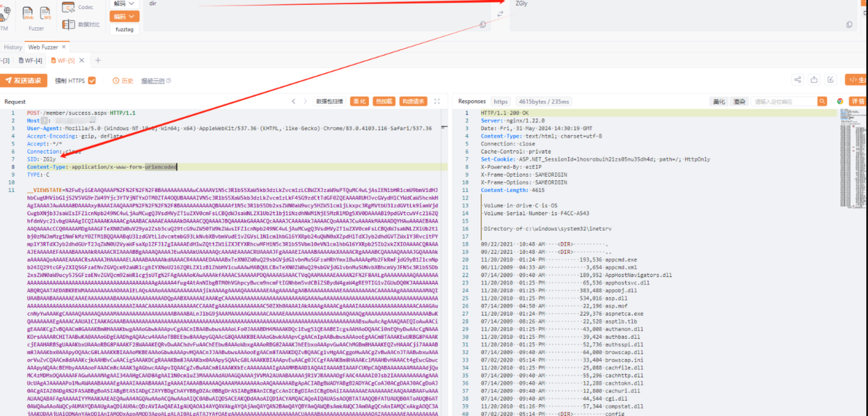Select the Web Fuzzer tab

(x=42, y=47)
